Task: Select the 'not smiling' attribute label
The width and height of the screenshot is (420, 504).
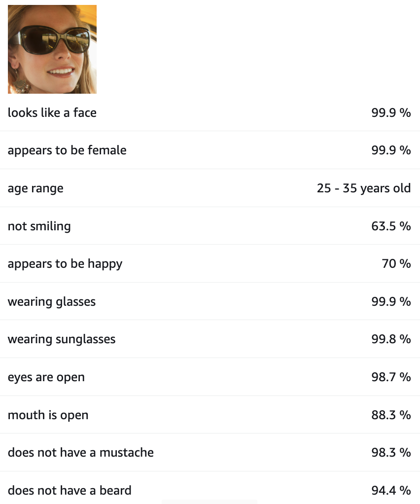Action: click(39, 226)
